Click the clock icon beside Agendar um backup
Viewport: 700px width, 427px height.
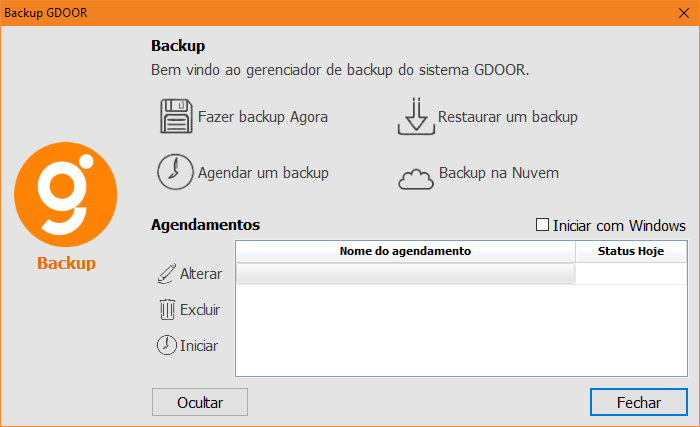coord(175,172)
